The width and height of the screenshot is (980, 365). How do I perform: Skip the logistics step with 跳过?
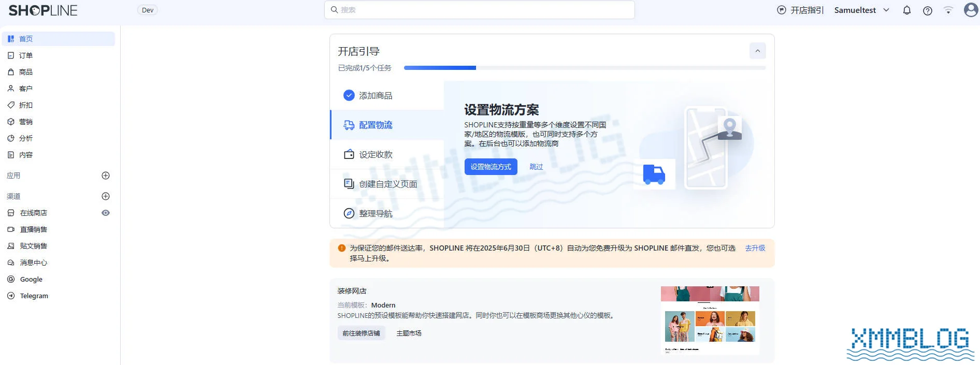(536, 167)
